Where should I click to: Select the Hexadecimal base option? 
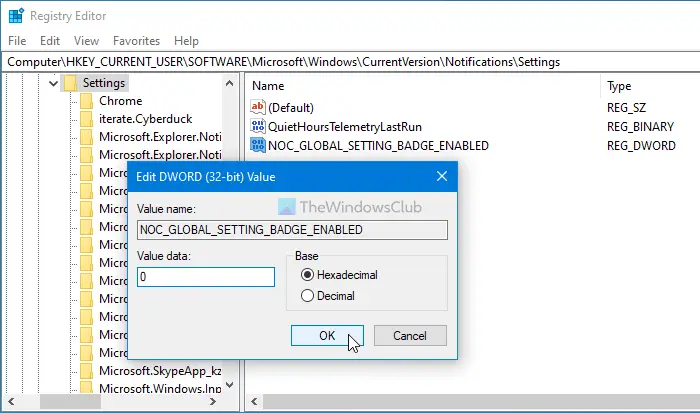[x=339, y=275]
